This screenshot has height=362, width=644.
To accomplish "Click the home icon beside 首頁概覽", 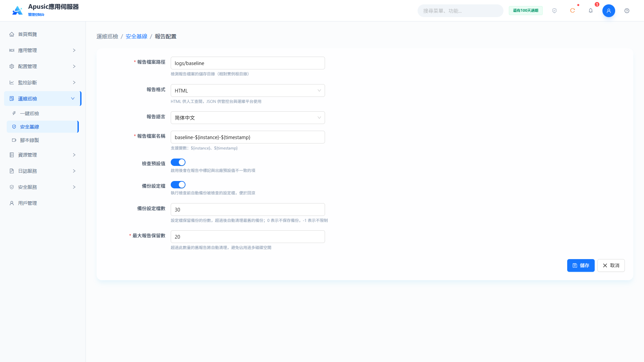I will [x=12, y=34].
